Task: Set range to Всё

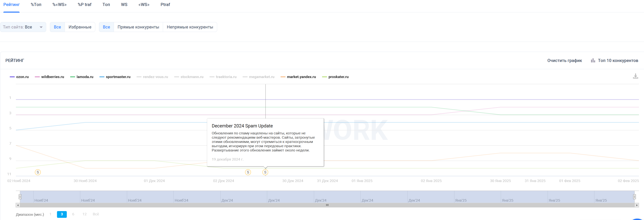Action: (x=96, y=214)
